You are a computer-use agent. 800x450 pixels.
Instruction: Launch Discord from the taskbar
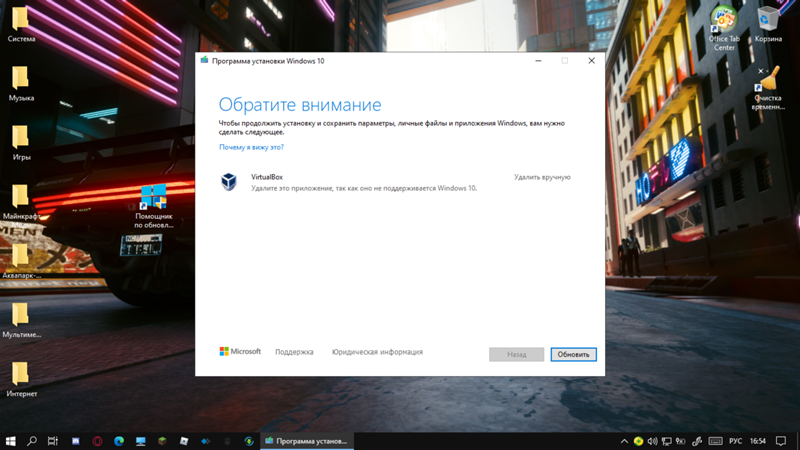point(76,441)
